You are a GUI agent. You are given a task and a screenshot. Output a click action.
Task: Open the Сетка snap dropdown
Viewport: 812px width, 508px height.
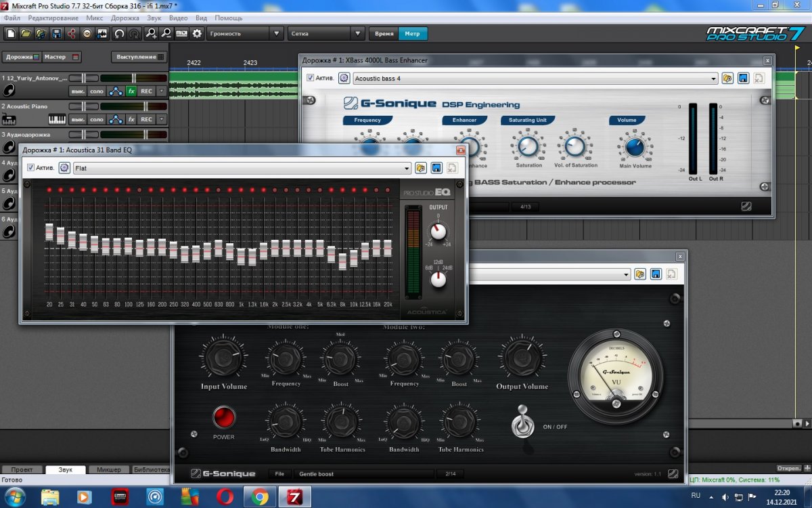point(326,33)
